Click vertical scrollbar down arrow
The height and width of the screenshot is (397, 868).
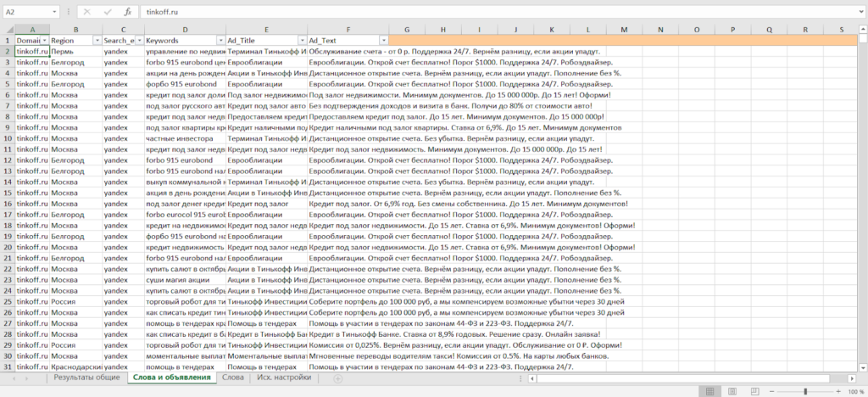(862, 367)
